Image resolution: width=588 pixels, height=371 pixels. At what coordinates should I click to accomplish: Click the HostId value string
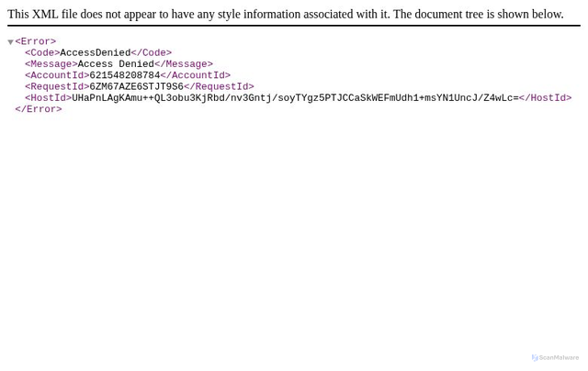pos(295,98)
